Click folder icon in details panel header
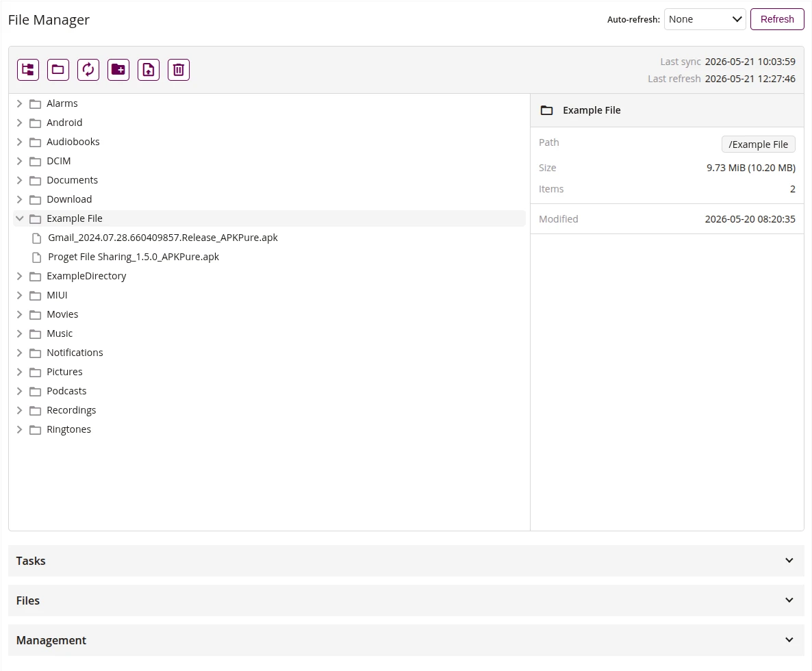This screenshot has height=671, width=812. [x=546, y=110]
